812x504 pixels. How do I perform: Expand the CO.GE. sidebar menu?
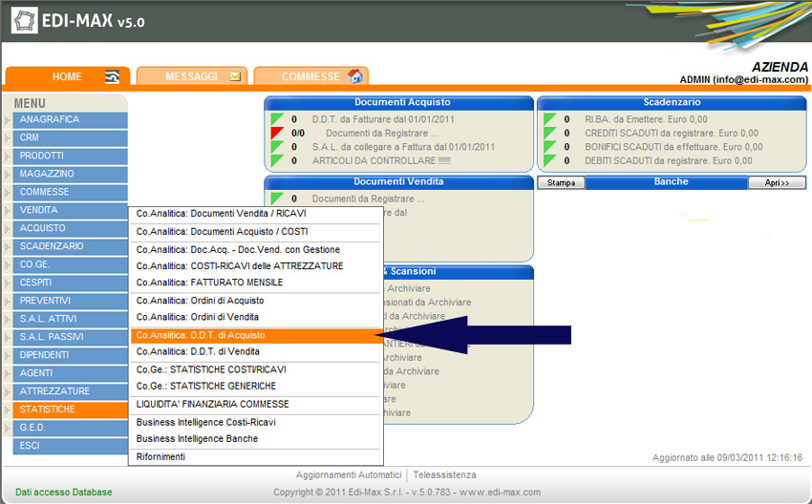(x=34, y=264)
